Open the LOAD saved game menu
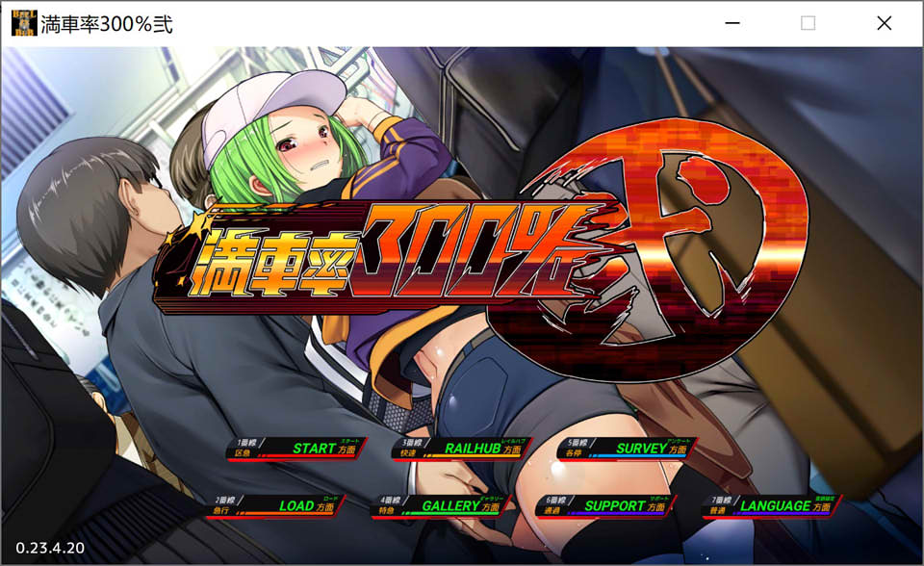The image size is (924, 566). pos(296,505)
